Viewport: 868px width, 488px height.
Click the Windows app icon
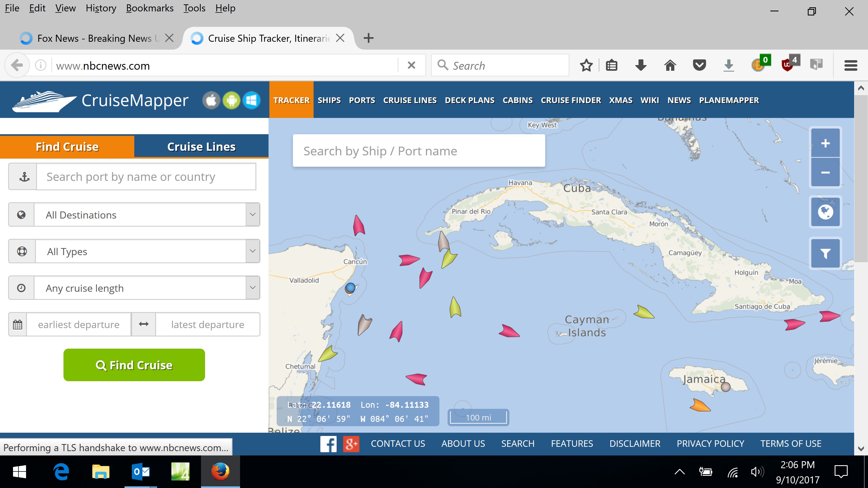pos(251,100)
